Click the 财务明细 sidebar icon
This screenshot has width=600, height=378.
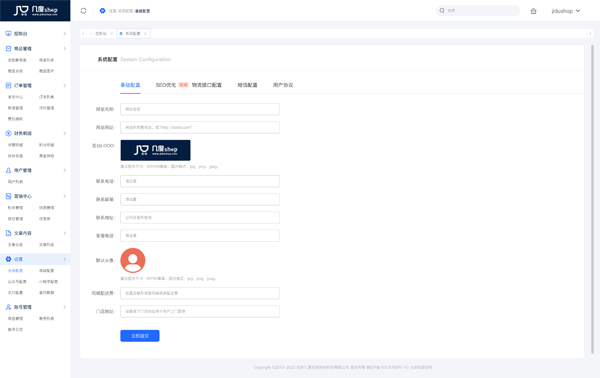8,133
